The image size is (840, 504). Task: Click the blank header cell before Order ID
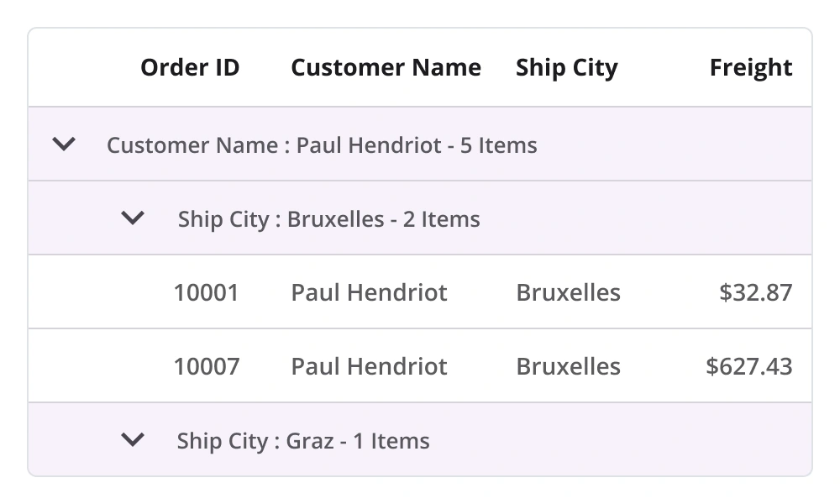tap(76, 67)
